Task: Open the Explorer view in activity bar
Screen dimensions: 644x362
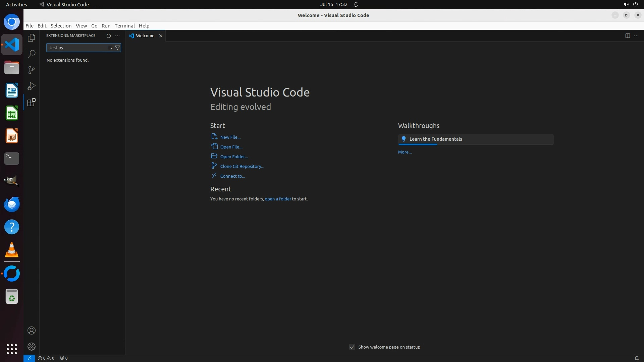Action: [32, 38]
